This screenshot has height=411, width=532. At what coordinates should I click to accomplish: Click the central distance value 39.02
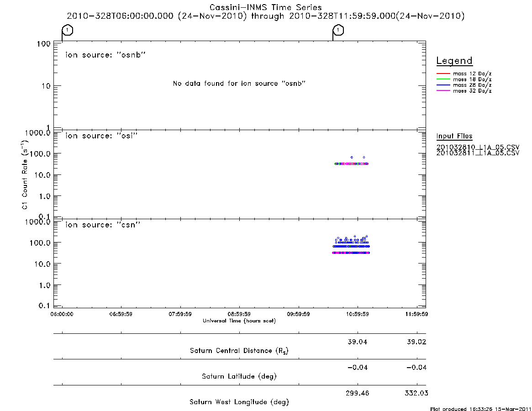coord(416,342)
